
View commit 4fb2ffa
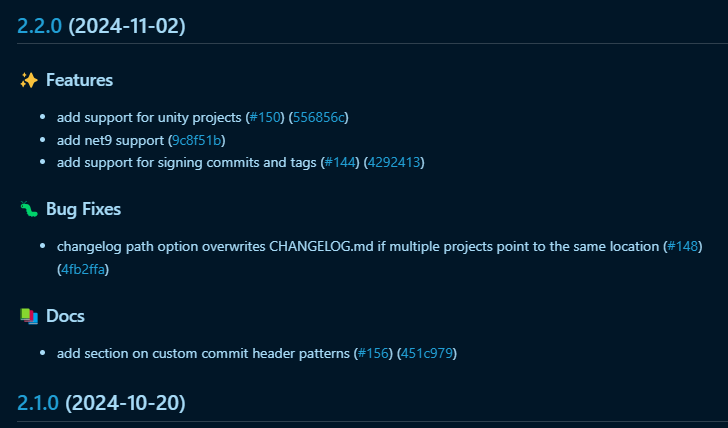83,269
